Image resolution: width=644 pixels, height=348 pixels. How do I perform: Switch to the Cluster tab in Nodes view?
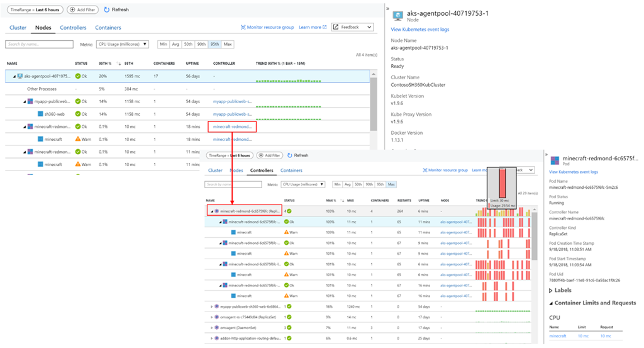tap(18, 28)
